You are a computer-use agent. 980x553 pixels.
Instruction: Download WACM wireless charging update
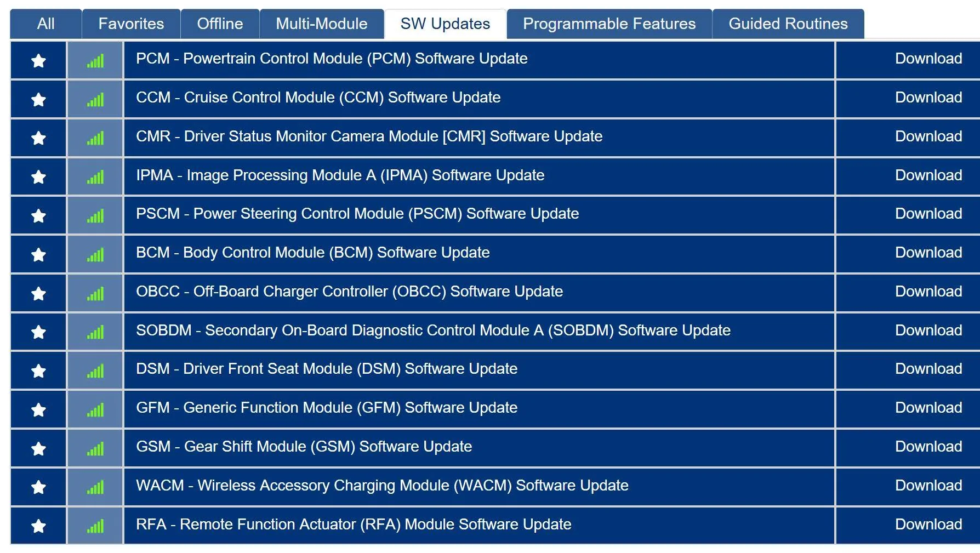[928, 486]
